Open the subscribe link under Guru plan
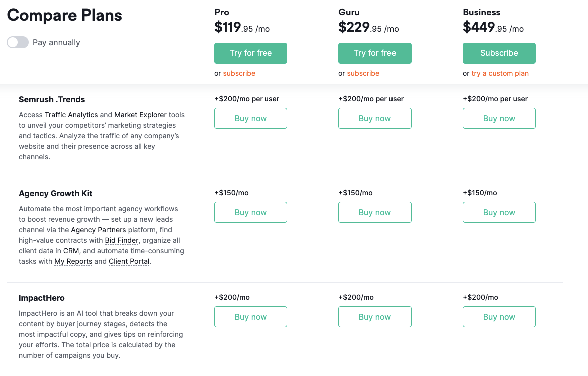The height and width of the screenshot is (376, 588). click(x=363, y=74)
